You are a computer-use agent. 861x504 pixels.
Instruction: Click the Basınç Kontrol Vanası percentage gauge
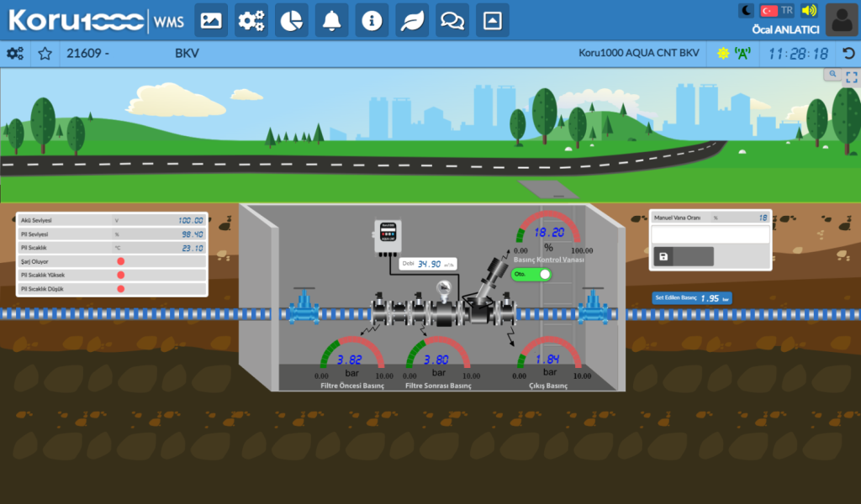click(x=548, y=232)
